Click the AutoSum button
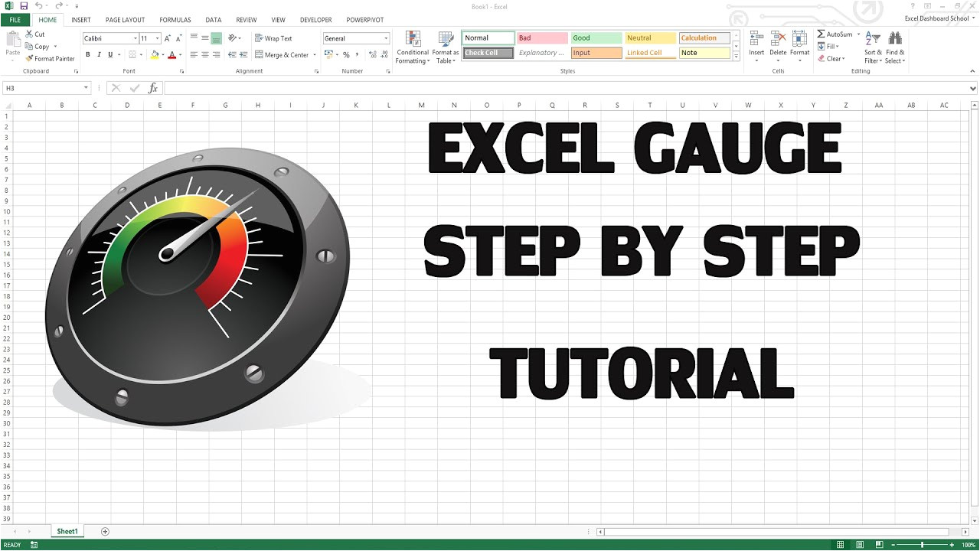The width and height of the screenshot is (980, 551). point(834,34)
